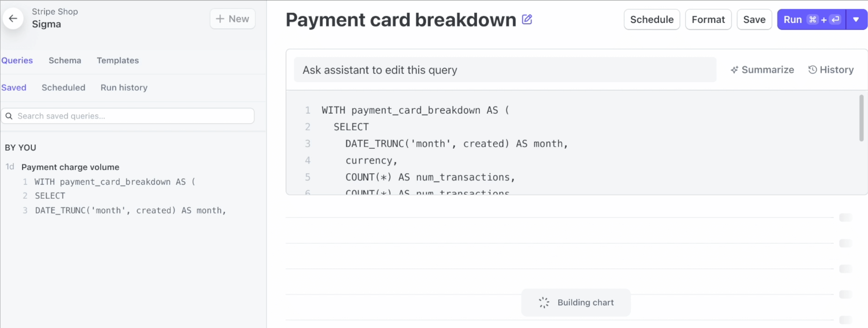The image size is (868, 328).
Task: Click the Summarize sparkle icon
Action: coord(734,70)
